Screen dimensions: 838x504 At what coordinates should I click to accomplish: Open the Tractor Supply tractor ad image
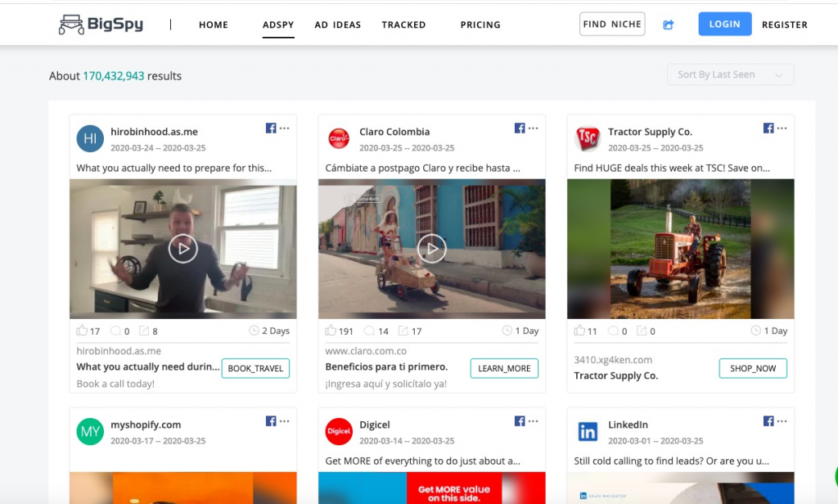click(x=680, y=249)
